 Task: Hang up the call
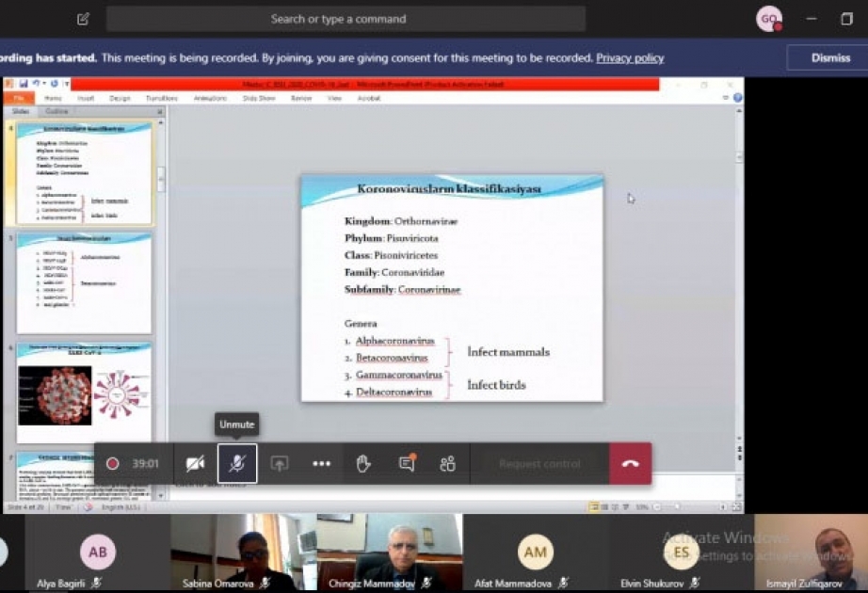coord(631,464)
